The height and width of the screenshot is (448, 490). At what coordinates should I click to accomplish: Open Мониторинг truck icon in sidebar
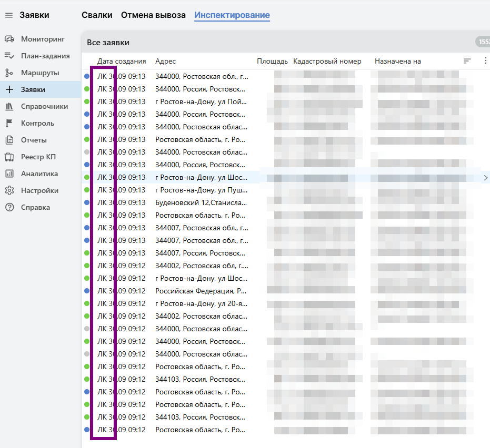(9, 39)
